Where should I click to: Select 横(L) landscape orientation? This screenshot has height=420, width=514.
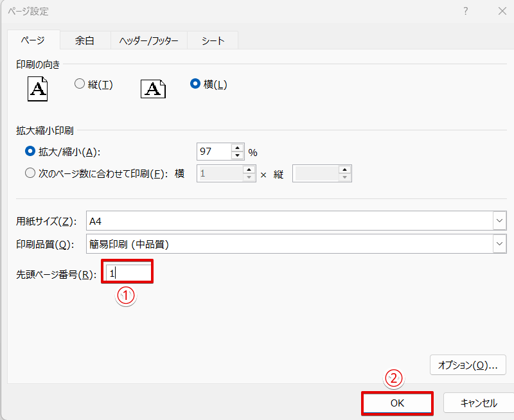(x=208, y=84)
